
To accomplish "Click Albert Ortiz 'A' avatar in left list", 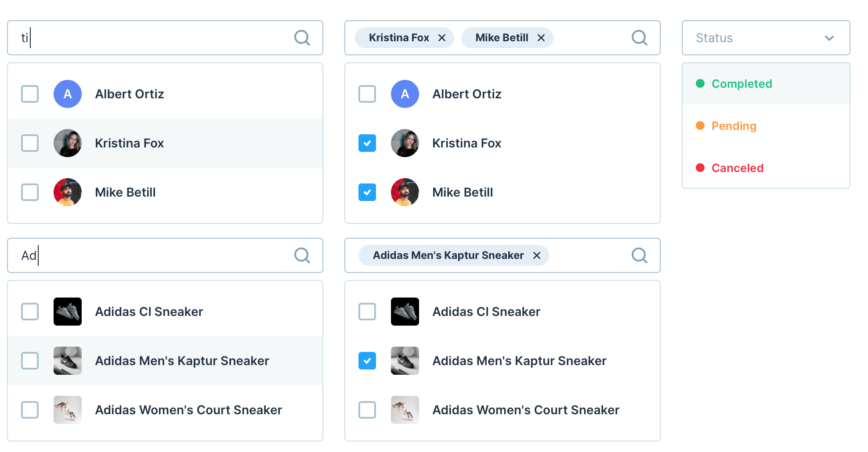I will (x=68, y=94).
